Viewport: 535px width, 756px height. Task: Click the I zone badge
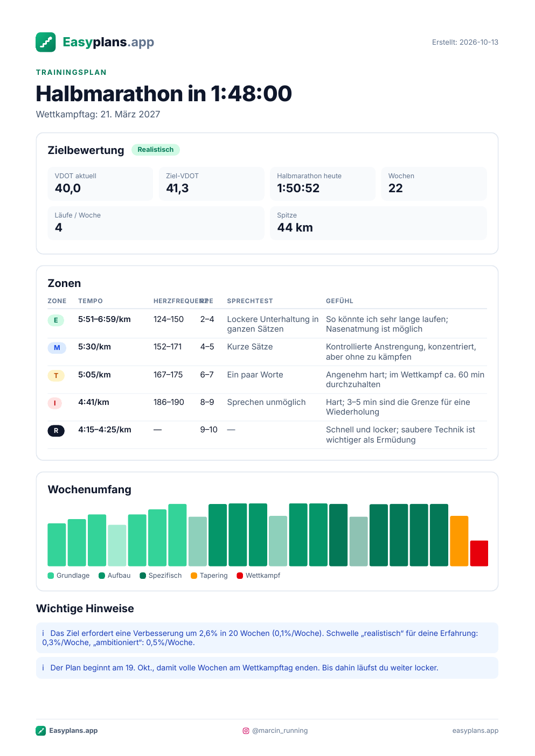pos(55,403)
